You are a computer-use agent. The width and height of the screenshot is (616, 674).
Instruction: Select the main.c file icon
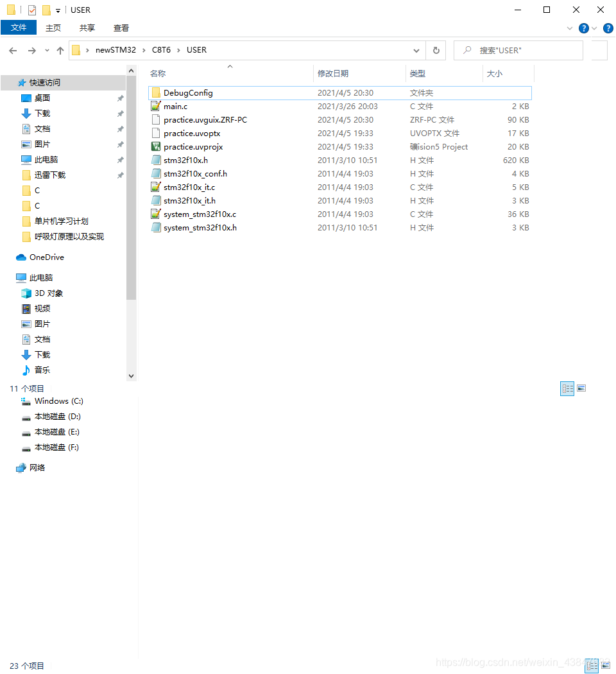[x=156, y=106]
